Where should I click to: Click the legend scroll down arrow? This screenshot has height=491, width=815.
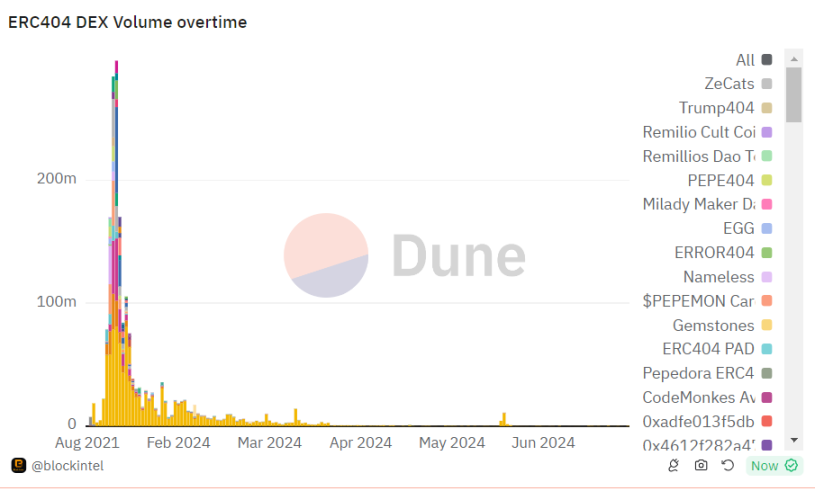click(794, 440)
